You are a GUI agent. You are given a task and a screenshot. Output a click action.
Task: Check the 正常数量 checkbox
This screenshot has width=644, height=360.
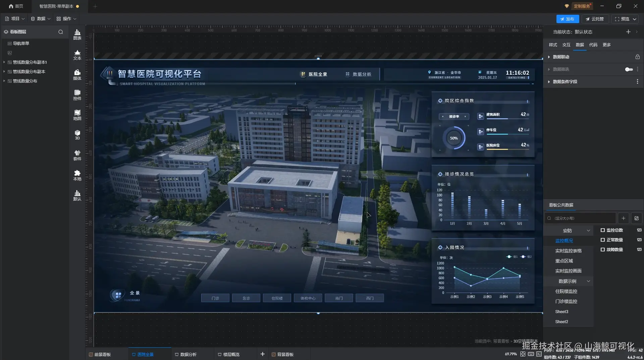coord(602,240)
